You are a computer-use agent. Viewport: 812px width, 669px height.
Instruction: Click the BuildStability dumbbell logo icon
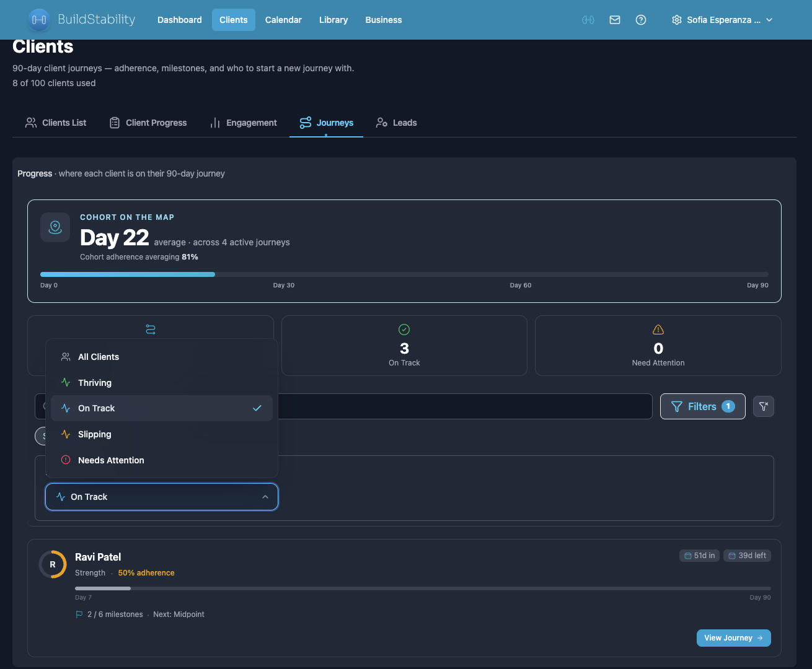click(x=38, y=20)
